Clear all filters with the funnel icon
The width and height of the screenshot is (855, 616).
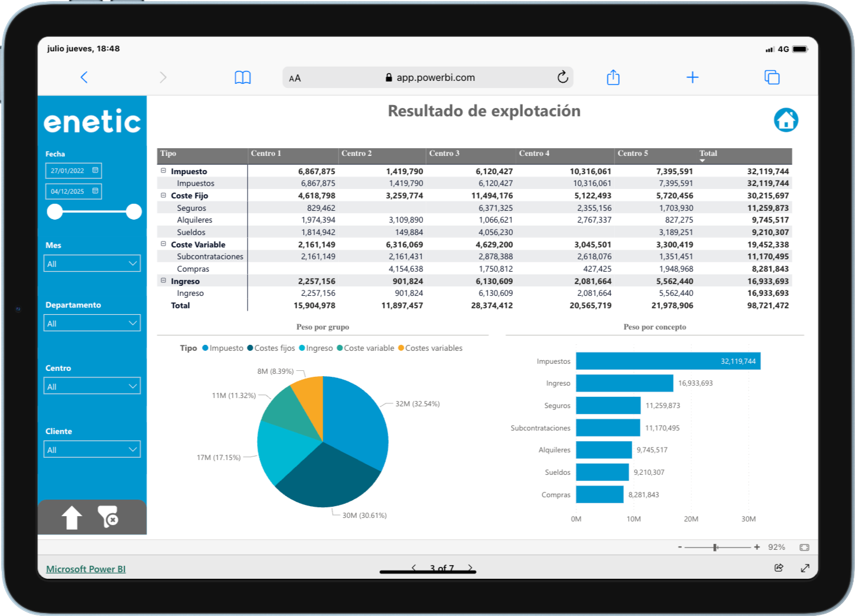(x=108, y=517)
